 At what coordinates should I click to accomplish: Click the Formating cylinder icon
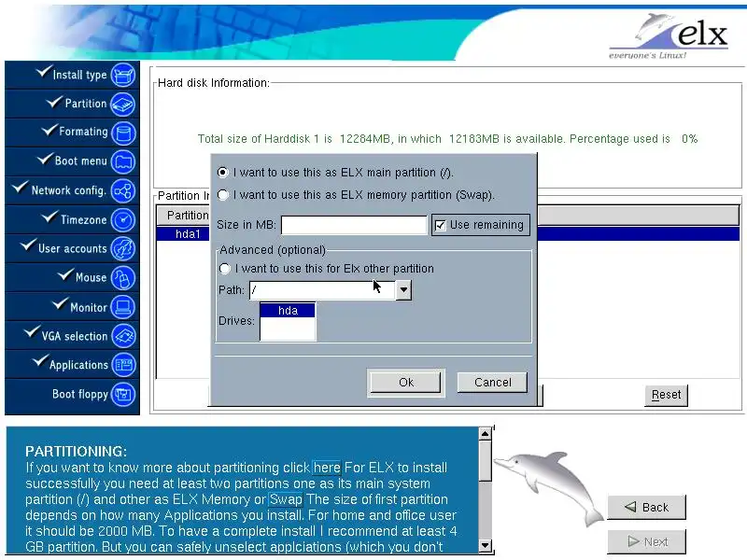(123, 133)
